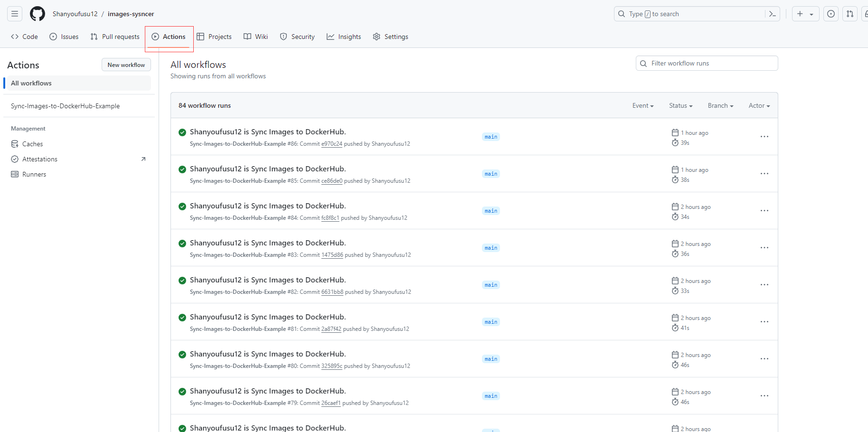Open the Projects tab
This screenshot has width=868, height=432.
[214, 37]
